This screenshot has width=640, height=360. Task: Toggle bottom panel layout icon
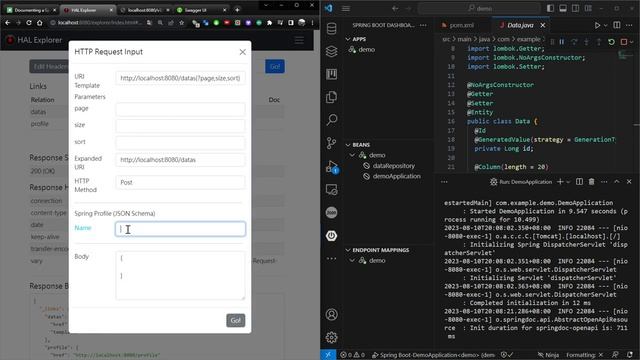[x=563, y=8]
